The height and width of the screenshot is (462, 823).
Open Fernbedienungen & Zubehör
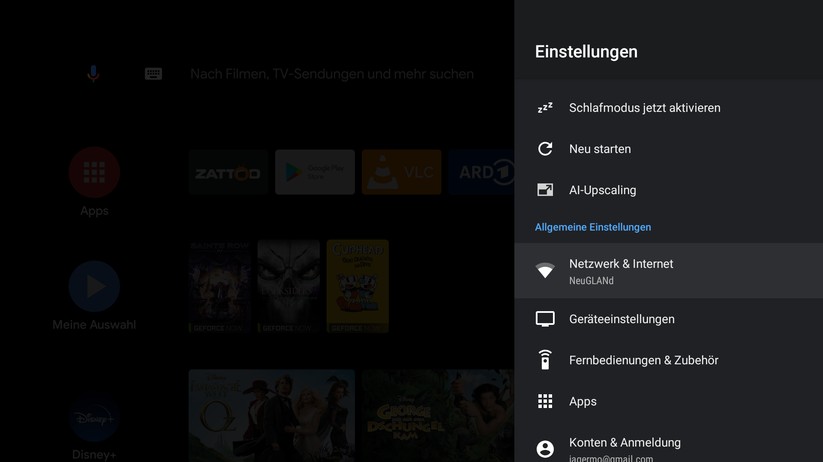click(x=643, y=360)
